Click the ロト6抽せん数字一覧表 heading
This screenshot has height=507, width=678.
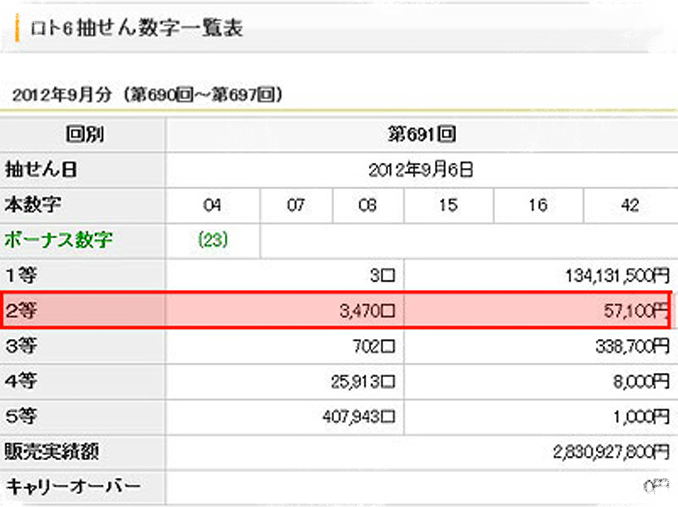point(137,29)
